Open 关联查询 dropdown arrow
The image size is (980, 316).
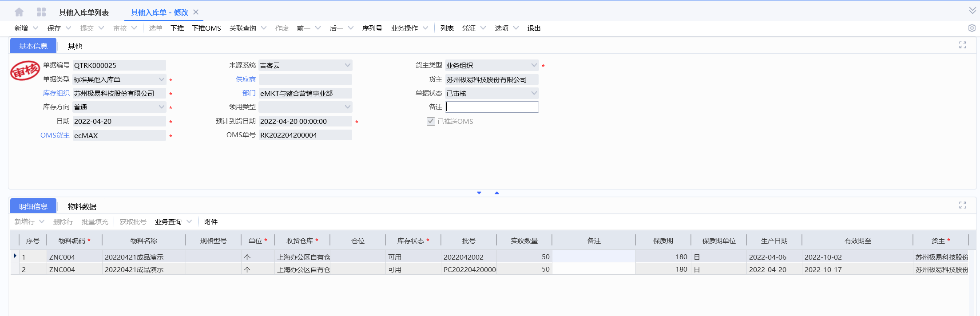coord(264,28)
